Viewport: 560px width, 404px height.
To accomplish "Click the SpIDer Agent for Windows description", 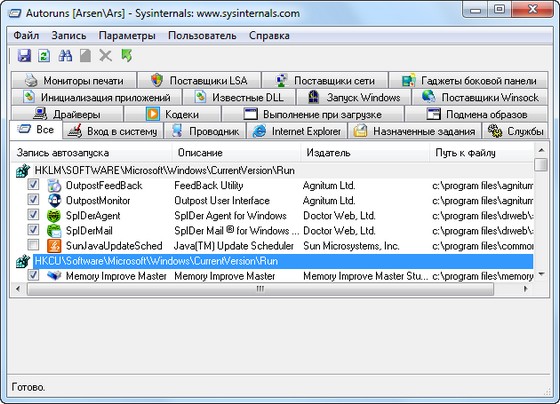I will point(230,216).
